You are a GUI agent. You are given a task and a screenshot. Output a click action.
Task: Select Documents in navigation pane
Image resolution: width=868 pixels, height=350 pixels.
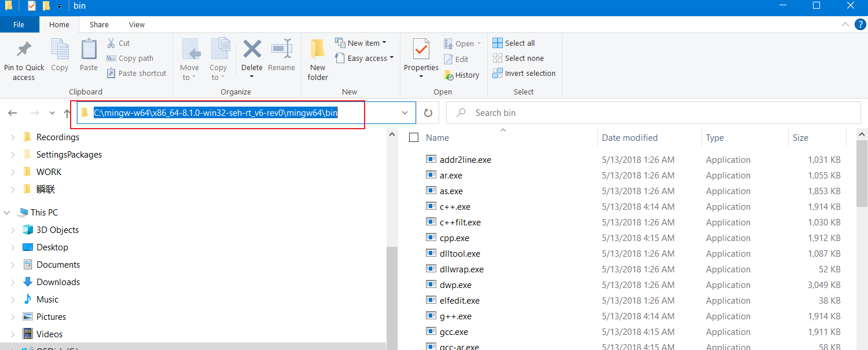click(x=58, y=265)
